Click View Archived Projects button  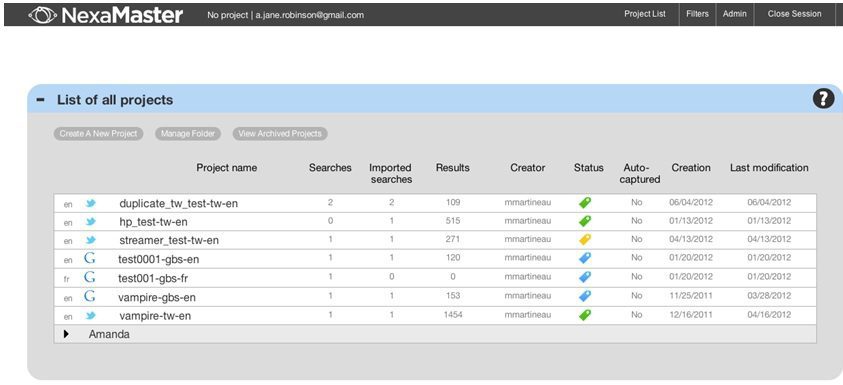point(280,133)
